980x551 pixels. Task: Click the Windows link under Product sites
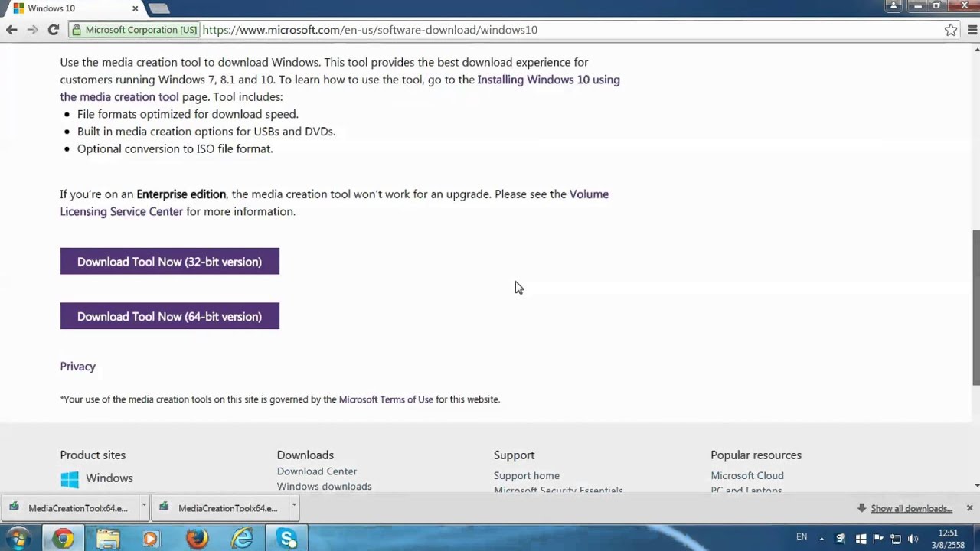coord(109,478)
